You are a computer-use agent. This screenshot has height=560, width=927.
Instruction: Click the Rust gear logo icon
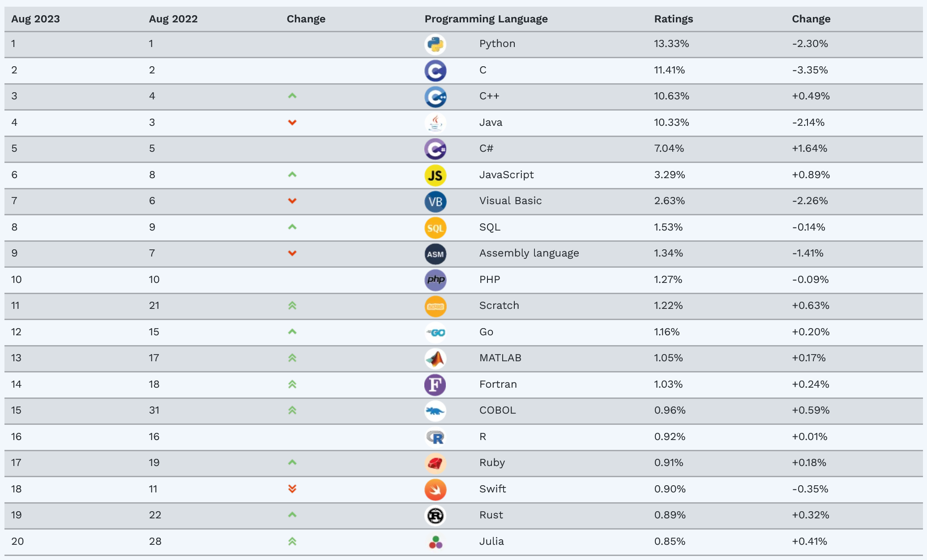point(435,516)
